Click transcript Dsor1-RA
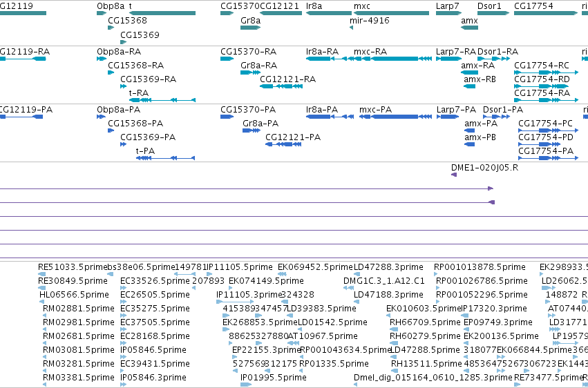The height and width of the screenshot is (388, 588). pyautogui.click(x=493, y=59)
